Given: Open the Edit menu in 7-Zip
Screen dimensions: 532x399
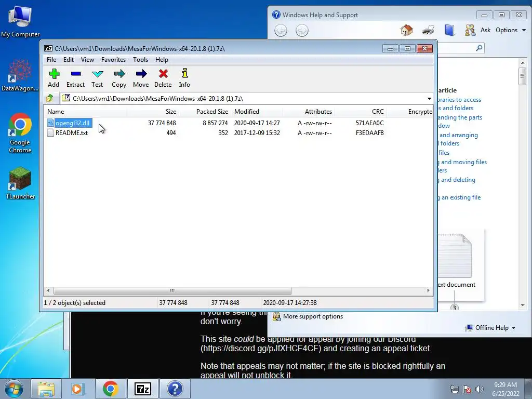Looking at the screenshot, I should click(69, 60).
